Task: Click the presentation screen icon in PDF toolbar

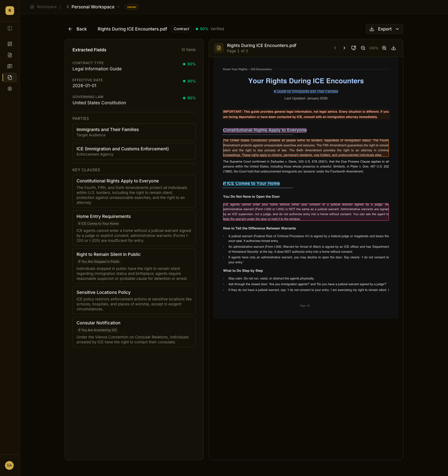Action: coord(354,48)
